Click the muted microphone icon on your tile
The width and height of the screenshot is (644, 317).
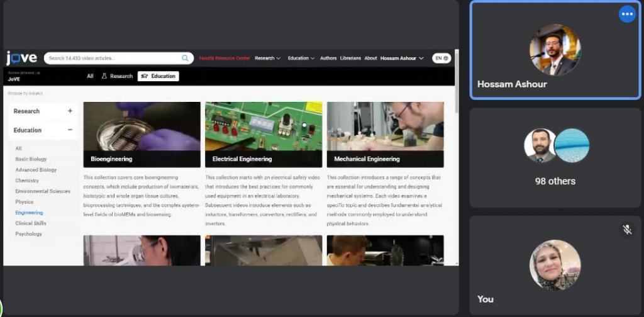pos(626,230)
